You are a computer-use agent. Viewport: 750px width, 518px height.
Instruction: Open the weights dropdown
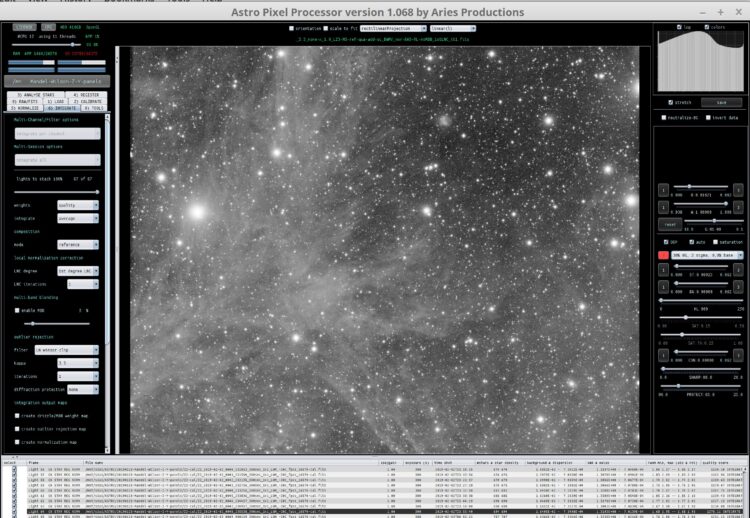(78, 205)
